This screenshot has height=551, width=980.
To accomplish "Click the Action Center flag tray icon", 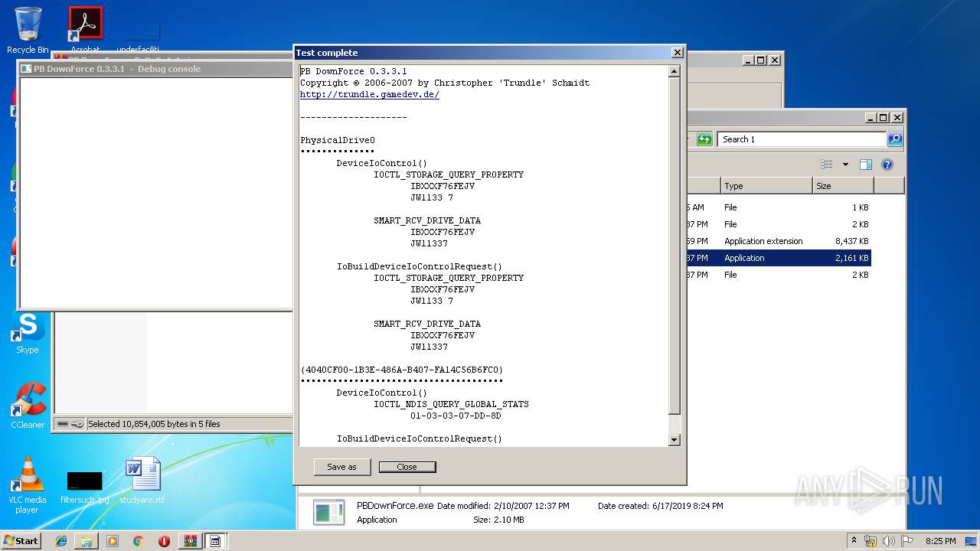I will click(x=906, y=541).
